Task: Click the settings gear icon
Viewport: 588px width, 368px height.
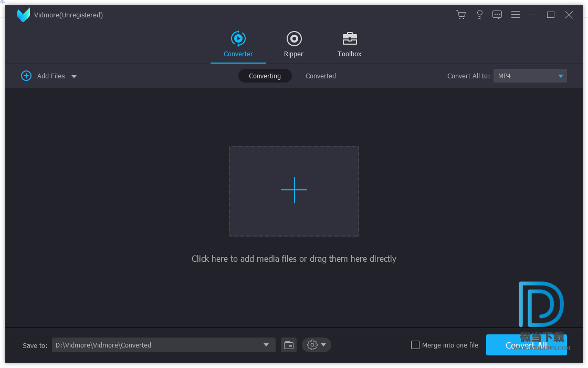Action: 312,345
